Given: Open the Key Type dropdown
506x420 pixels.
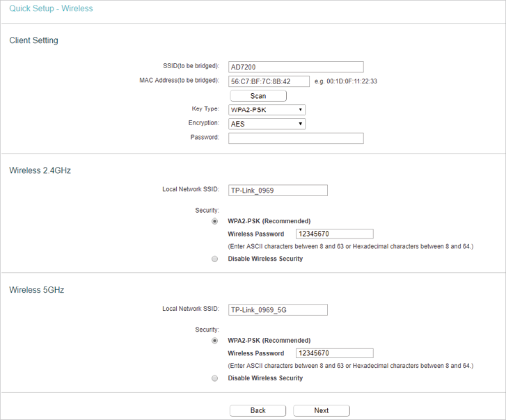Looking at the screenshot, I should tap(267, 110).
